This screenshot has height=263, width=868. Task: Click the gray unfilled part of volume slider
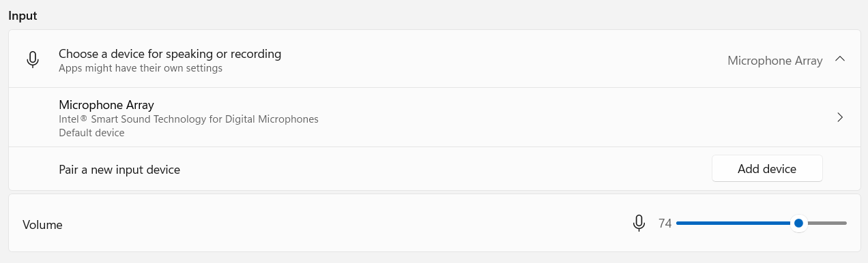(x=827, y=223)
